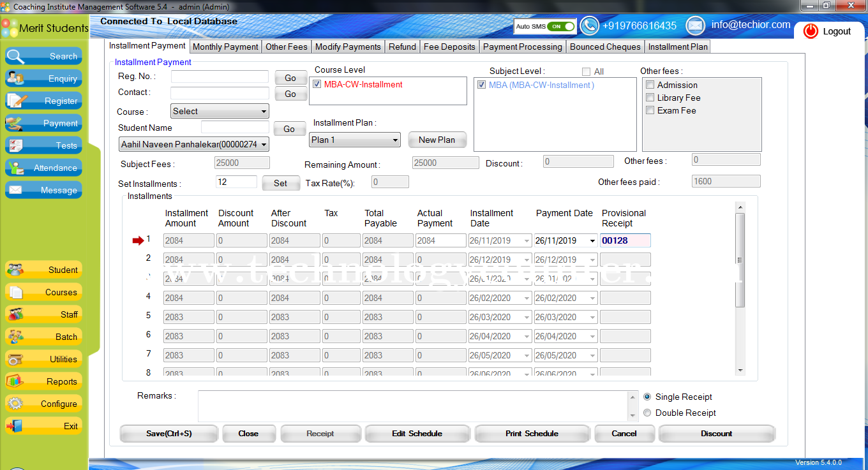Open the Batch module
Viewport: 868px width, 470px height.
[x=43, y=337]
